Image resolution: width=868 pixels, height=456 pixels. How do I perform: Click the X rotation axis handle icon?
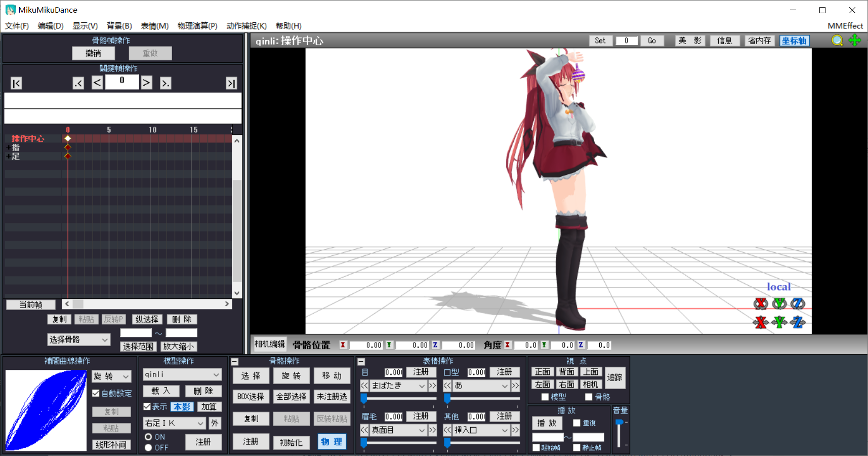point(761,303)
